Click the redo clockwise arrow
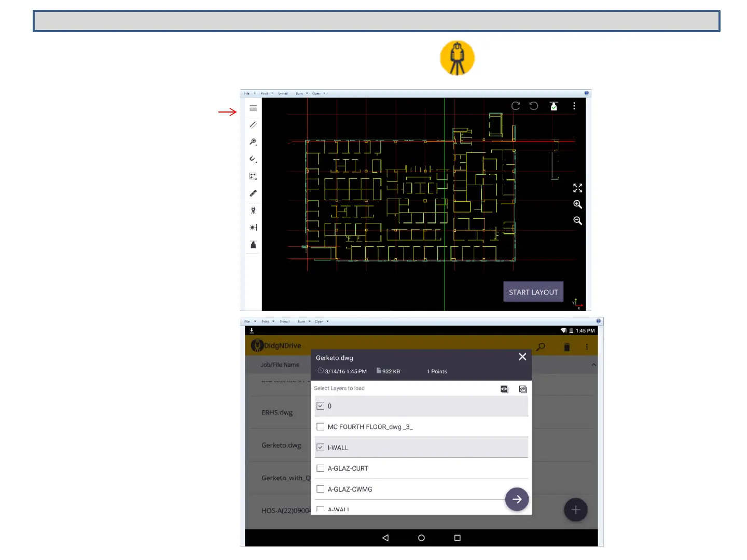Screen dimensions: 747x560 tap(516, 106)
